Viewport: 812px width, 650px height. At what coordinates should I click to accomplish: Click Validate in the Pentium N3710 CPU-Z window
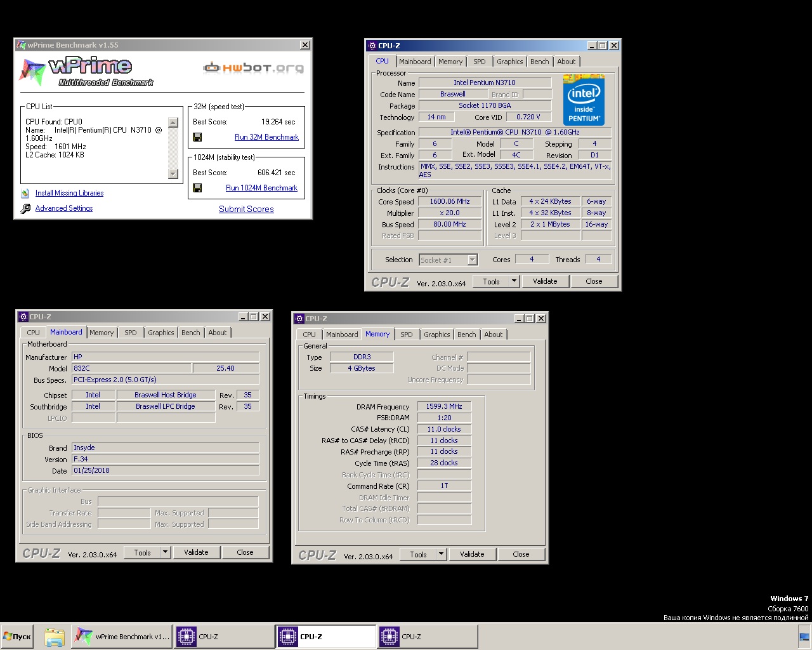545,281
